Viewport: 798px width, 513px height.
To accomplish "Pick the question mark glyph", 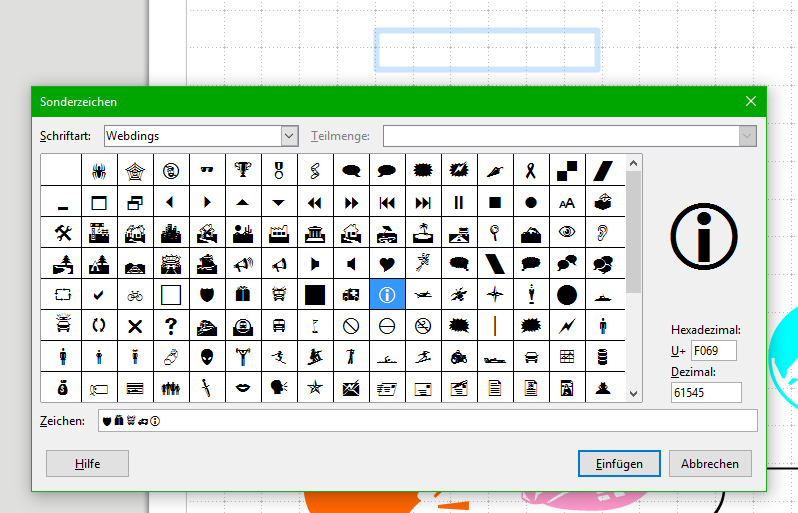I will [171, 326].
